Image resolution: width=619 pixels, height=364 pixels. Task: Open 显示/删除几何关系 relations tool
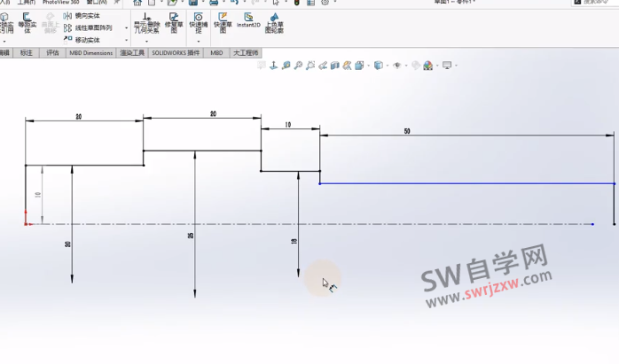pyautogui.click(x=146, y=23)
